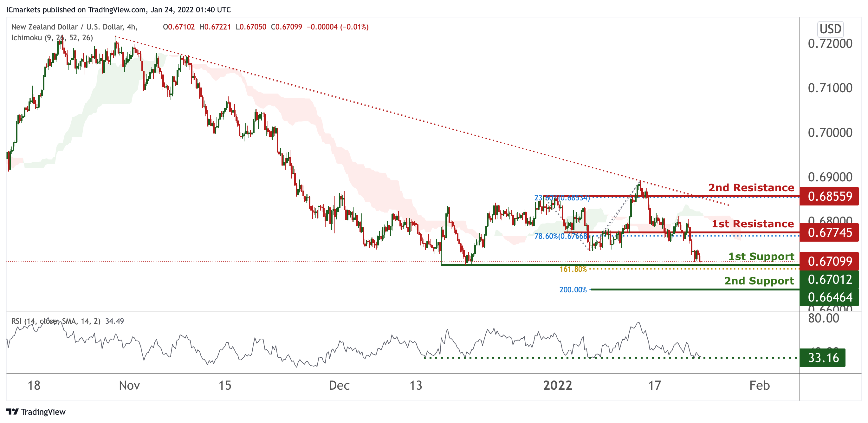The width and height of the screenshot is (868, 423).
Task: Click the 200.00% Fibonacci level label
Action: coord(573,290)
